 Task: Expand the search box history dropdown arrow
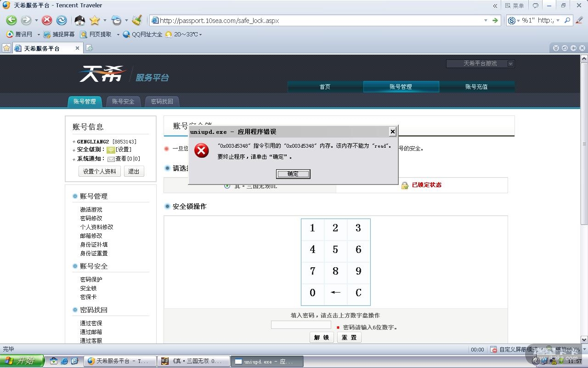(x=558, y=20)
